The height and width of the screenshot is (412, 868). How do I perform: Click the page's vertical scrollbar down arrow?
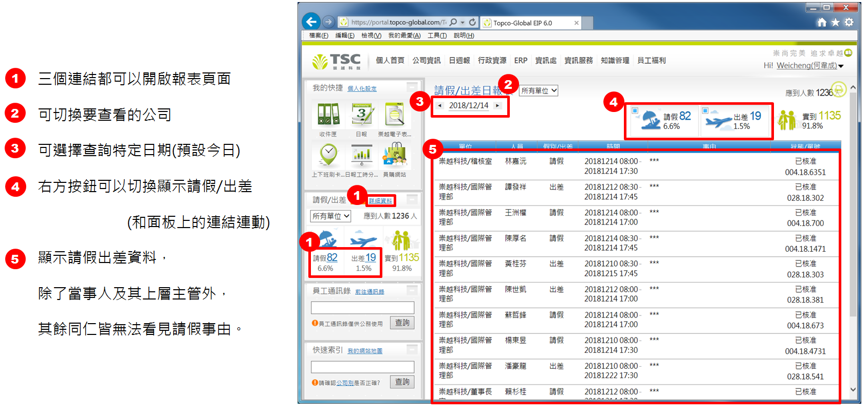[x=853, y=389]
